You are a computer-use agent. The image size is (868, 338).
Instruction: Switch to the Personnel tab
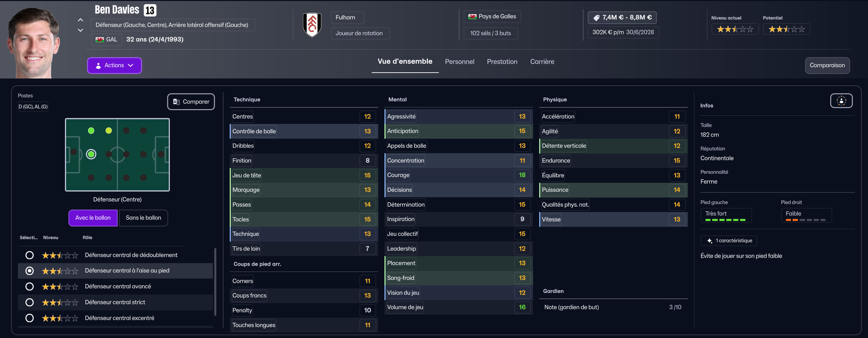pos(459,62)
